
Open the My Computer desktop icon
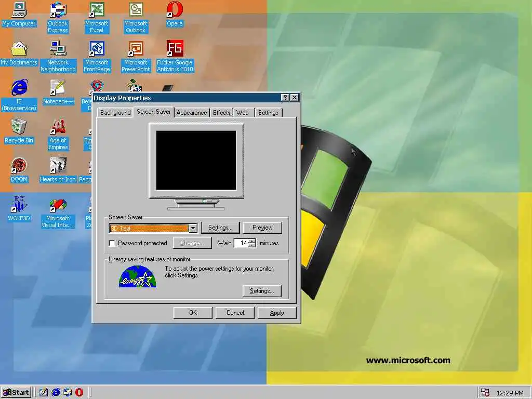[x=19, y=14]
